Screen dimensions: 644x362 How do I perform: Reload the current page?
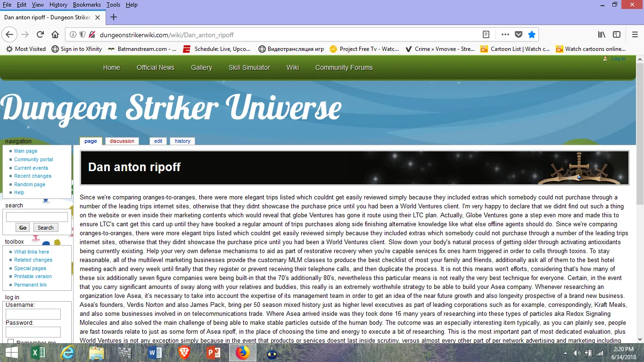(41, 34)
